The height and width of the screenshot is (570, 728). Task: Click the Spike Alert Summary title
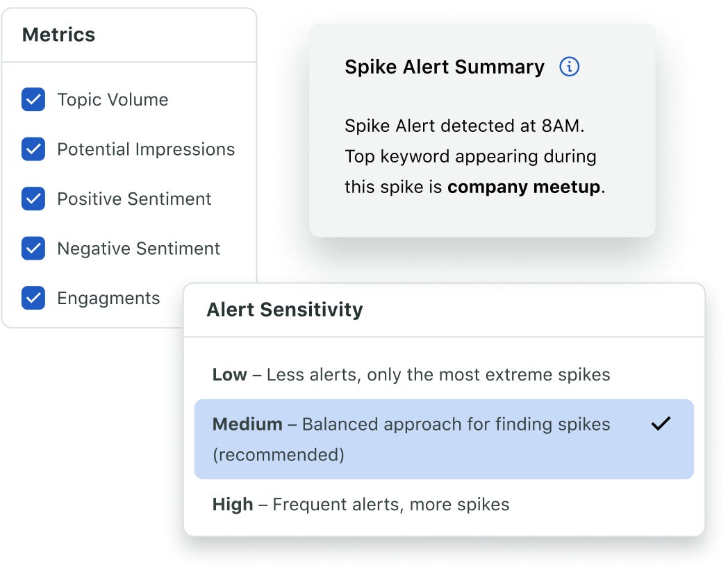coord(444,67)
